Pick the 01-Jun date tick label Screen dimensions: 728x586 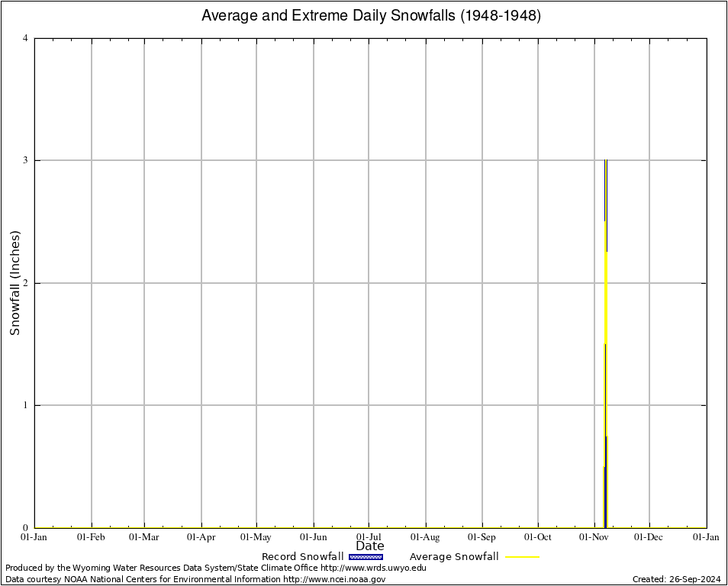point(314,537)
